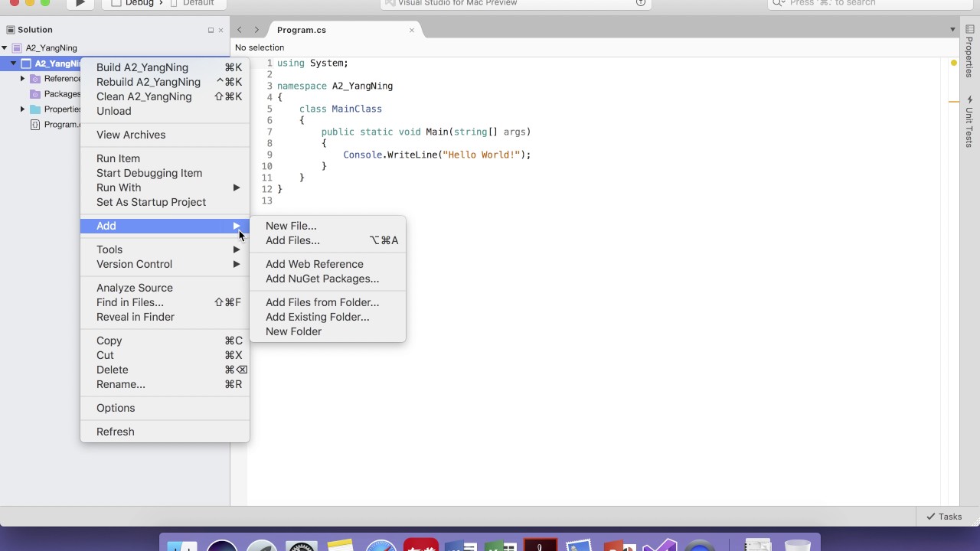
Task: Select New Folder in Add submenu
Action: point(328,331)
